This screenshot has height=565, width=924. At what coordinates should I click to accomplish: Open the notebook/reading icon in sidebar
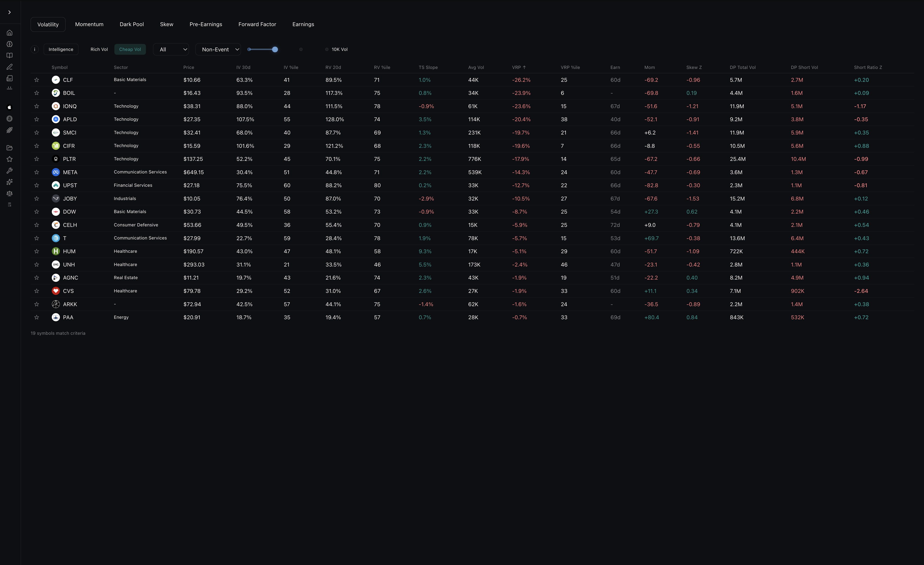point(9,55)
